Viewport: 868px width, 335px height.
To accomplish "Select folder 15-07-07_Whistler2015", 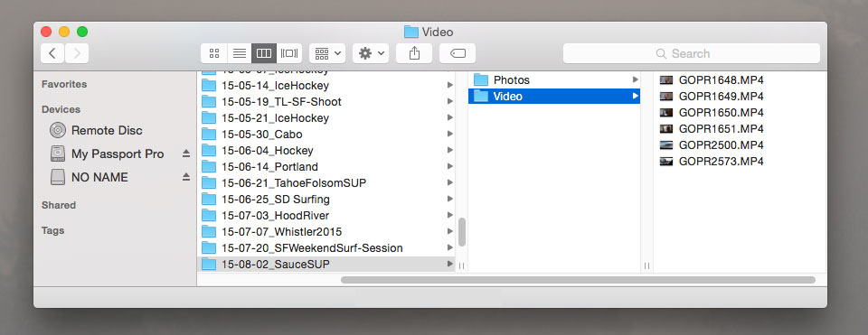I will 326,232.
